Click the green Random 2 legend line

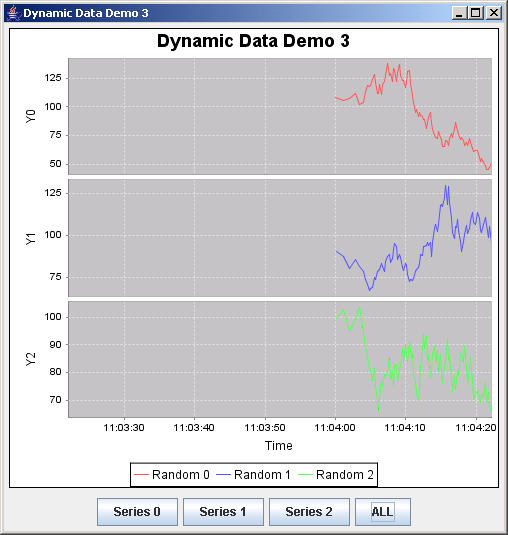point(305,475)
